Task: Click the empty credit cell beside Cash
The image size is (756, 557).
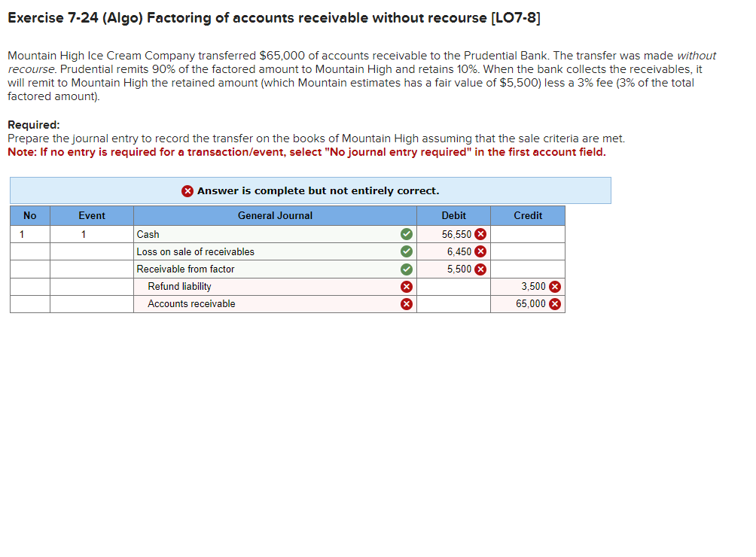Action: coord(527,234)
